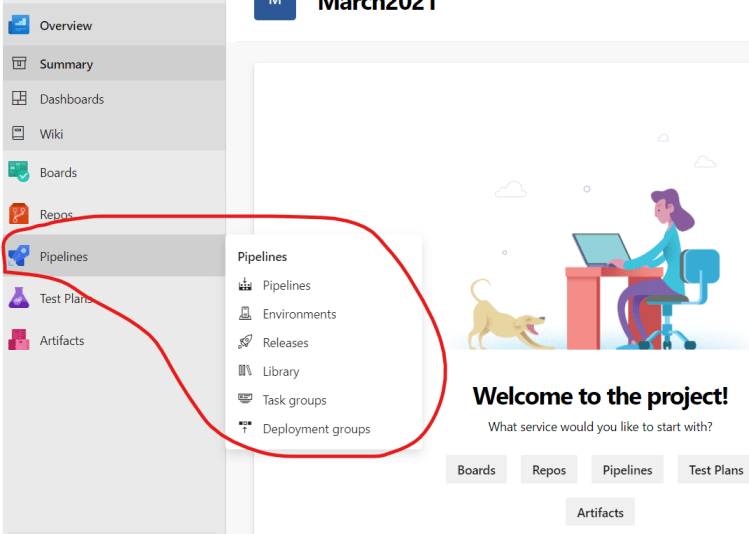Click the Test Plans service button
Viewport: 749px width, 534px height.
pos(715,470)
